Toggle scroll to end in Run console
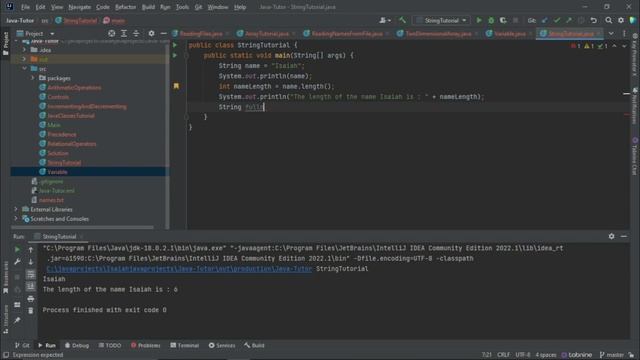 [x=31, y=287]
